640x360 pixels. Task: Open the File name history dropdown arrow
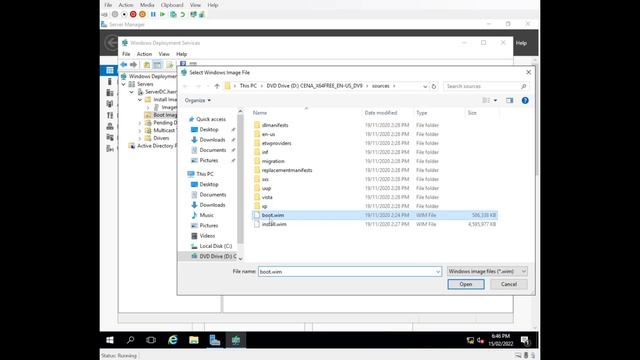click(438, 271)
